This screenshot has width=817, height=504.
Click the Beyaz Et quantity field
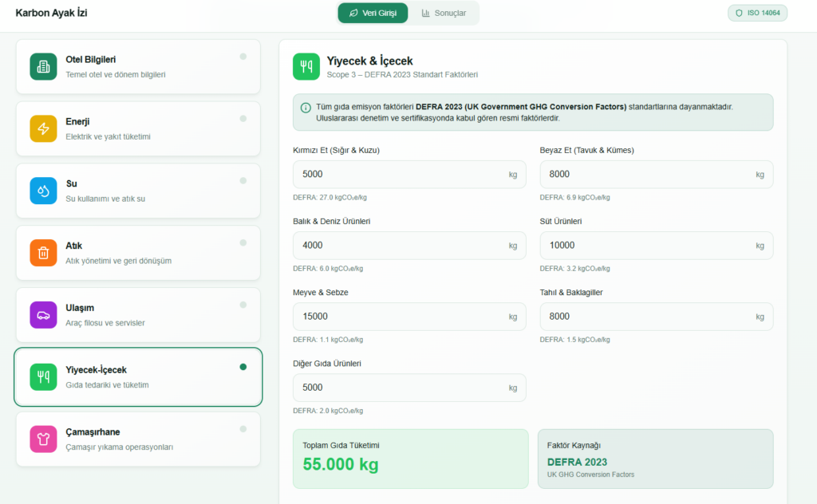[x=646, y=174]
